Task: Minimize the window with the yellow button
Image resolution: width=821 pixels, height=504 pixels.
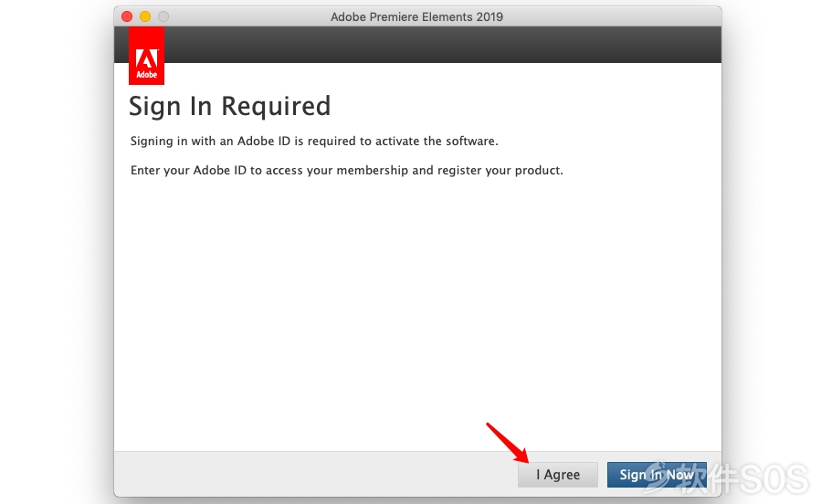Action: tap(145, 16)
